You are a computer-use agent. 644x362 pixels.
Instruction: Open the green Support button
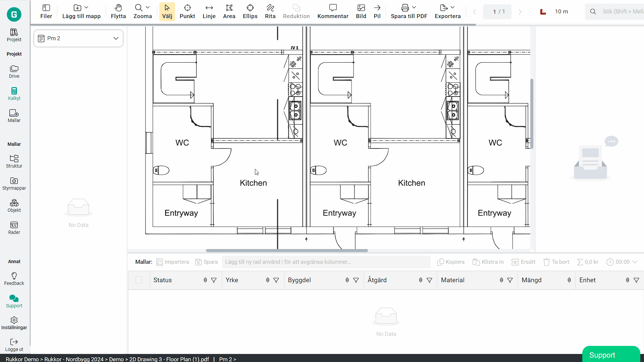click(611, 355)
